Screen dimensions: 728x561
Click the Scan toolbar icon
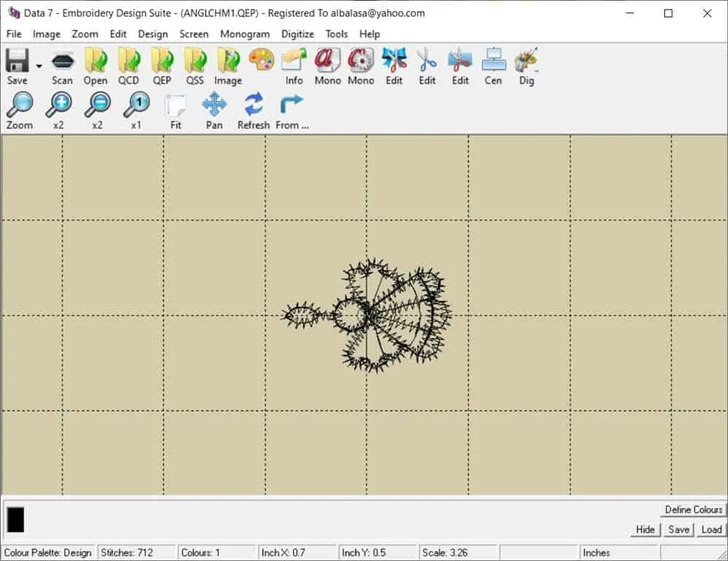click(62, 61)
